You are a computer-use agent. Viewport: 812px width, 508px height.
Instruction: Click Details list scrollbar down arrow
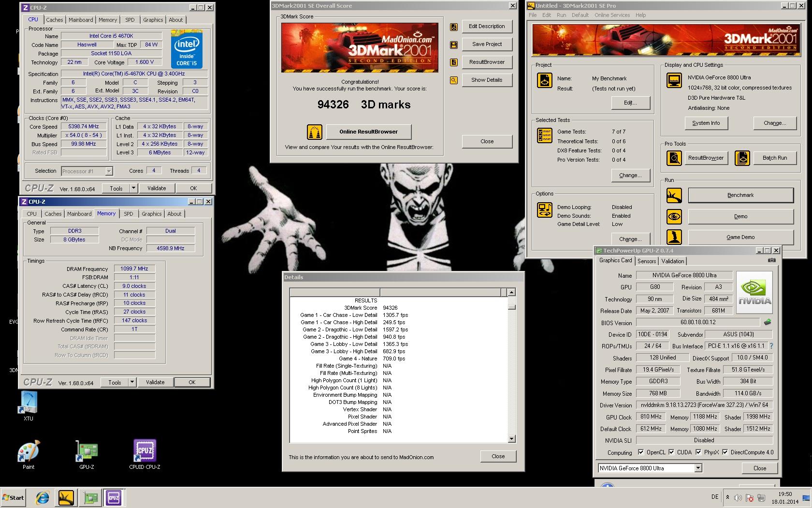(x=511, y=439)
